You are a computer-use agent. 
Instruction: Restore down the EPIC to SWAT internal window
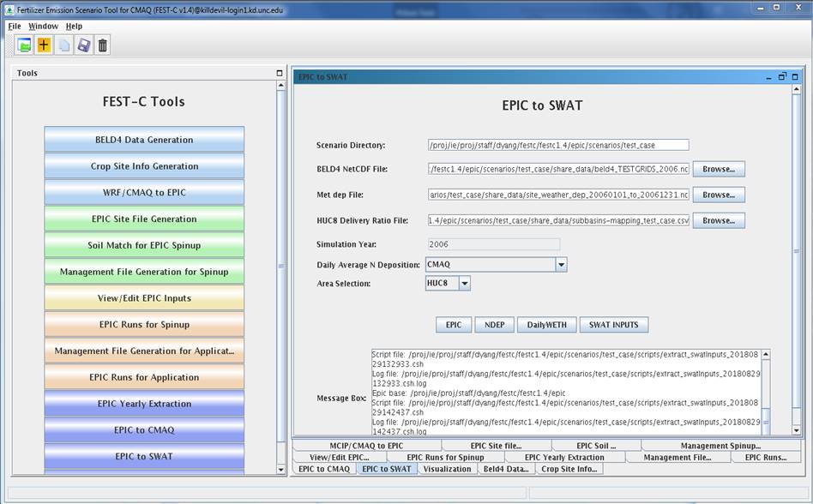click(782, 76)
